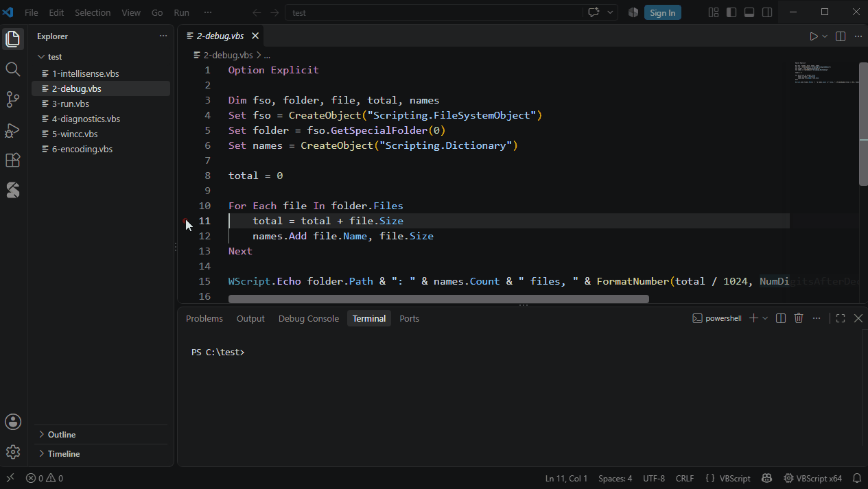Open the Source Control view
868x489 pixels.
[13, 99]
